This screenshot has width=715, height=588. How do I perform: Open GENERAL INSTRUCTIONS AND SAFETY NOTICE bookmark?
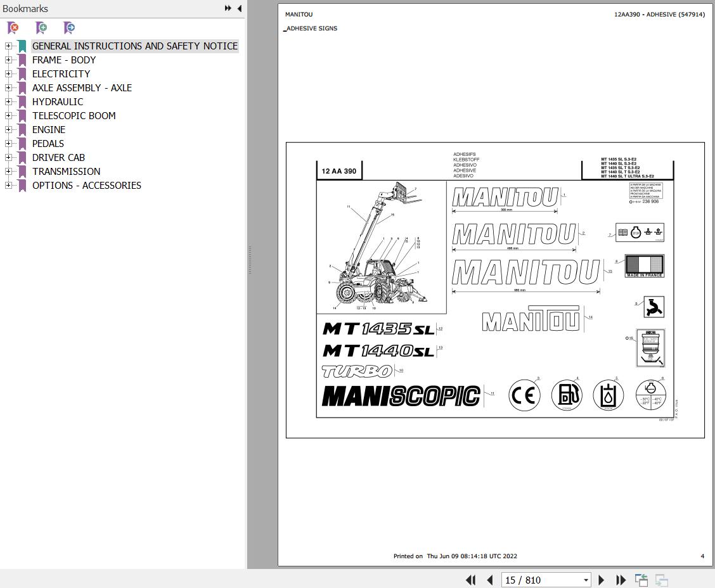coord(135,46)
